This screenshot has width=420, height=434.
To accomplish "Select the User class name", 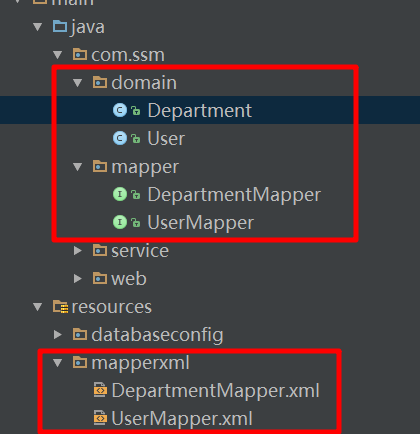I will (x=166, y=139).
